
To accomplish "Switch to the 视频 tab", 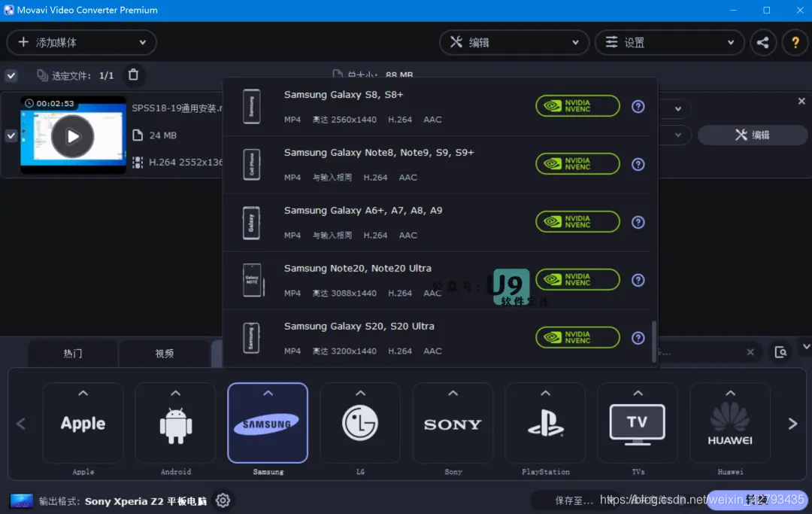I will [164, 354].
